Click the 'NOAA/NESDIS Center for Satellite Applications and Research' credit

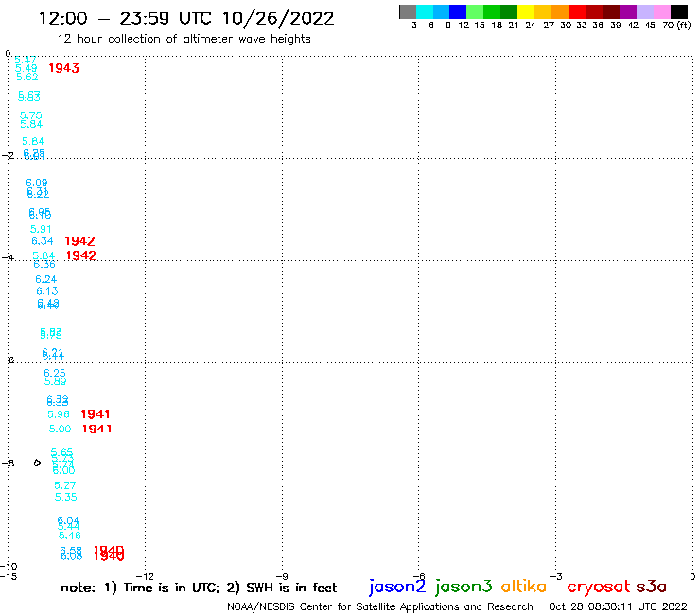[380, 606]
